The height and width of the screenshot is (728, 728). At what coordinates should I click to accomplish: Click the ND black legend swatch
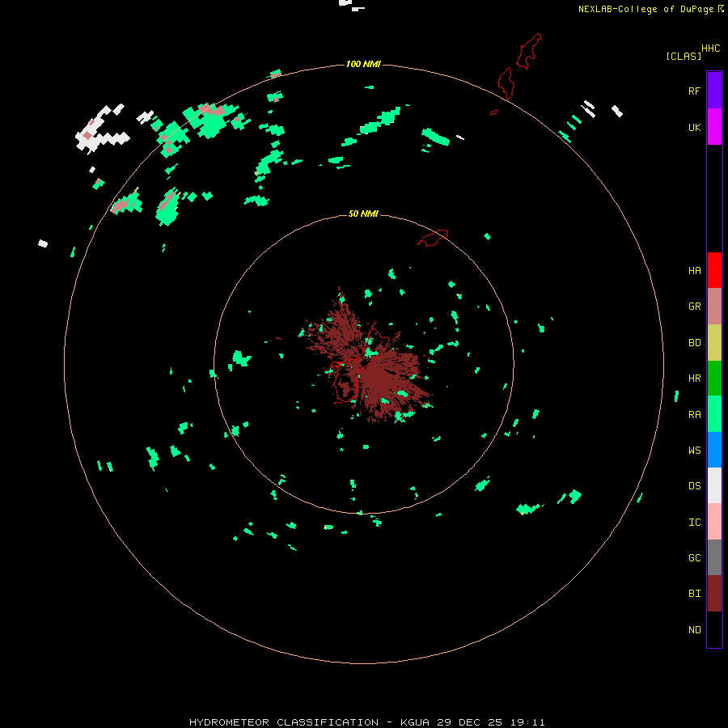(714, 629)
